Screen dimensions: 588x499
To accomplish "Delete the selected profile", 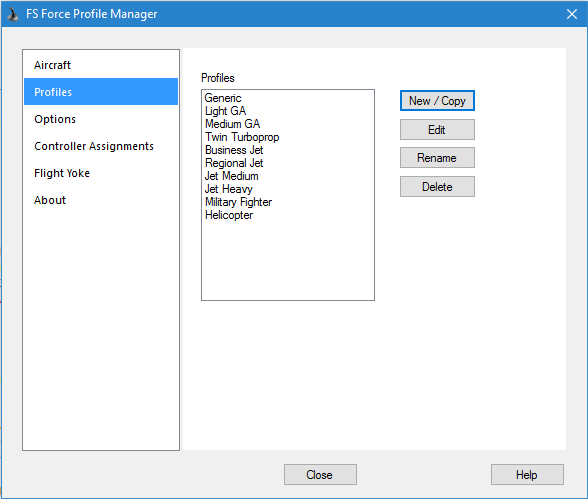I will [437, 187].
